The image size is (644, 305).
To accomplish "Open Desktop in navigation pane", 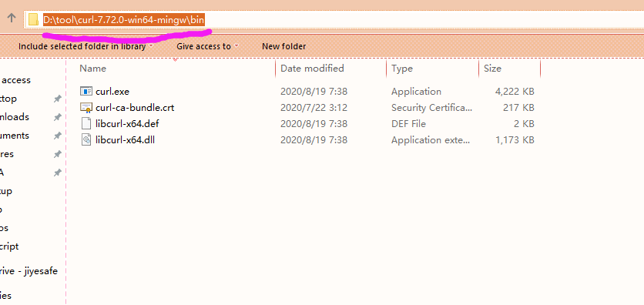I will pos(8,99).
